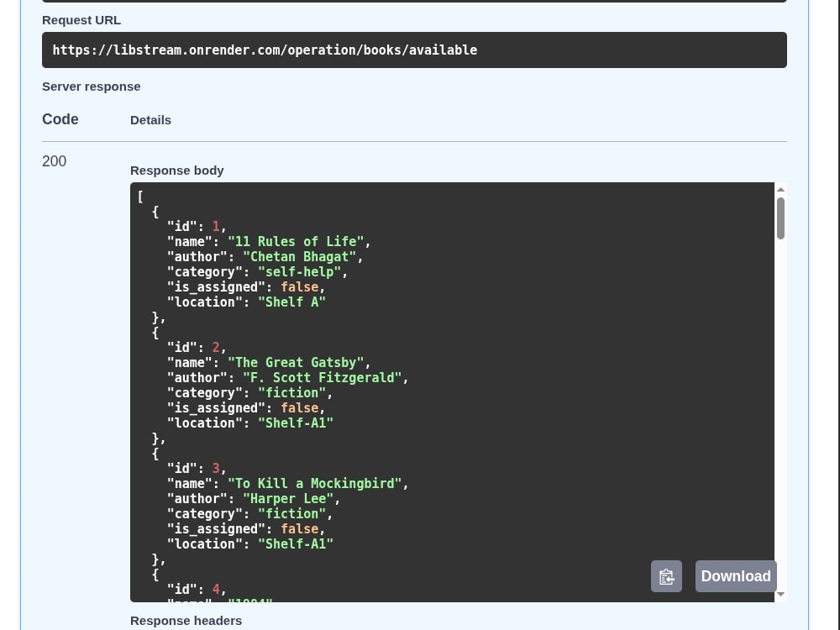
Task: Click the "Server response" heading
Action: (91, 87)
